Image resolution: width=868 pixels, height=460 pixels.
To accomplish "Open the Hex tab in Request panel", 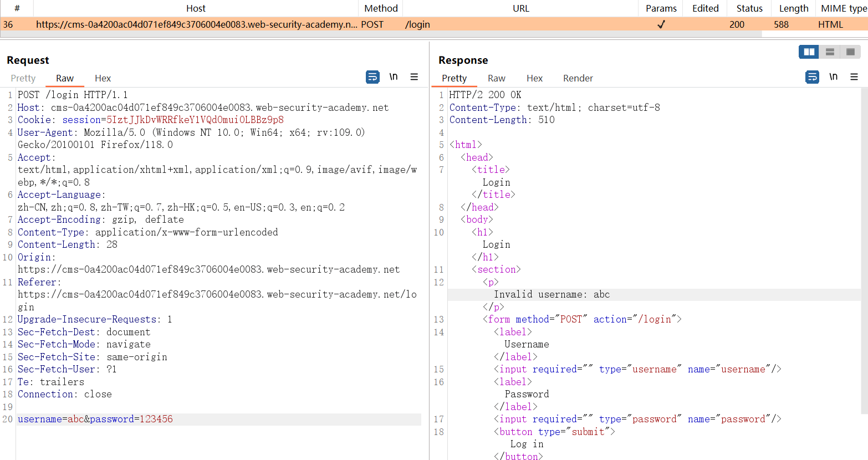I will pos(103,78).
